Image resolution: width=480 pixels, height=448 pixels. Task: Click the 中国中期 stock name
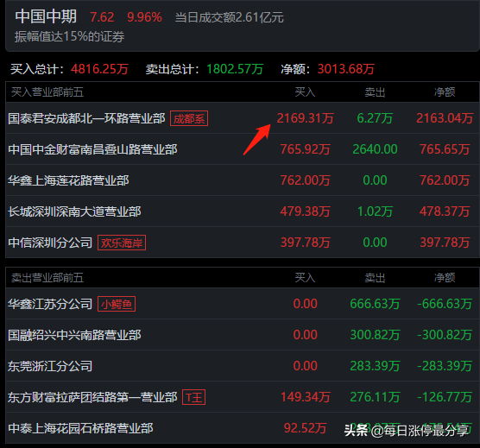coord(46,16)
